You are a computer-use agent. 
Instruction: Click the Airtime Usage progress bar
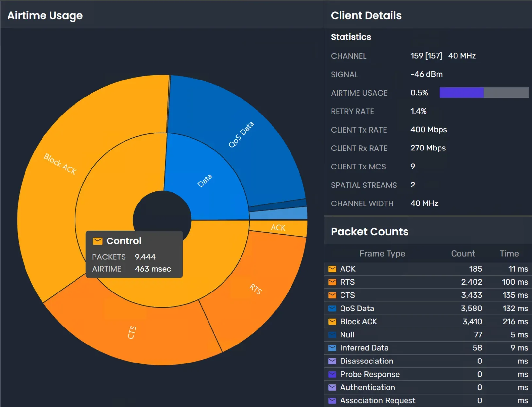[x=484, y=93]
